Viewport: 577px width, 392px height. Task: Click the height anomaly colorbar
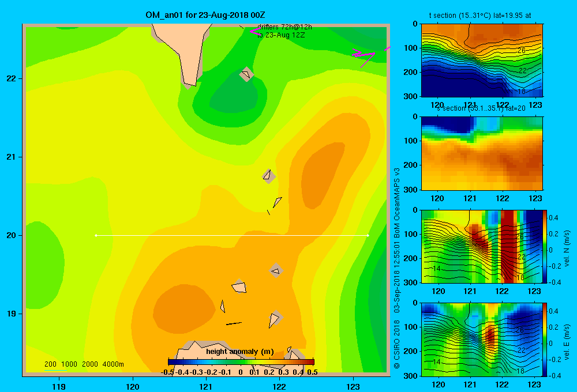[241, 362]
